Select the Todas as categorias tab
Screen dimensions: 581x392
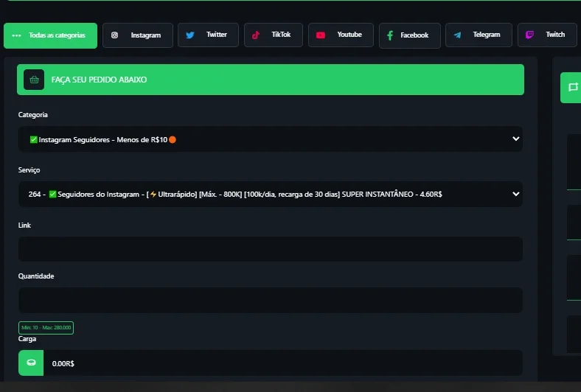pos(50,35)
